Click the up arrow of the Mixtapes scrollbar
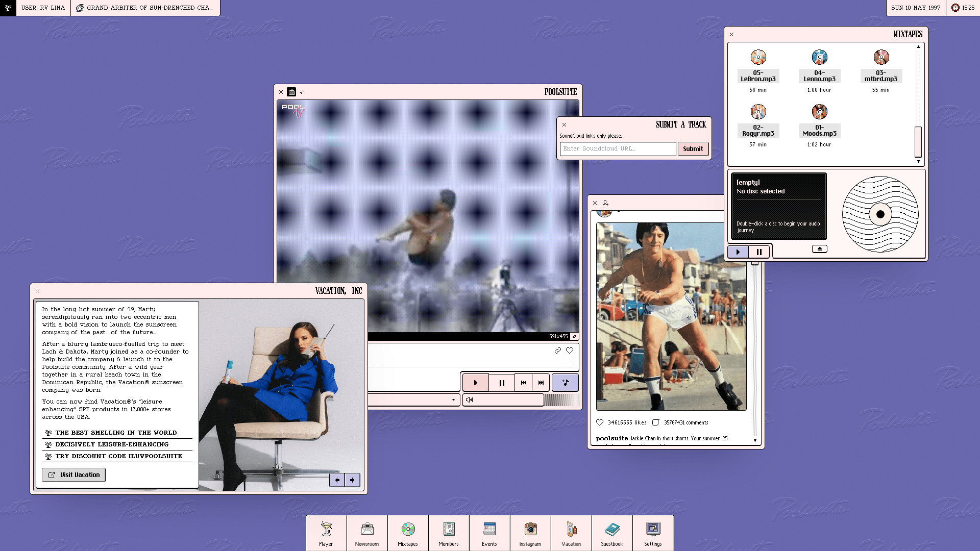The image size is (980, 551). tap(918, 47)
